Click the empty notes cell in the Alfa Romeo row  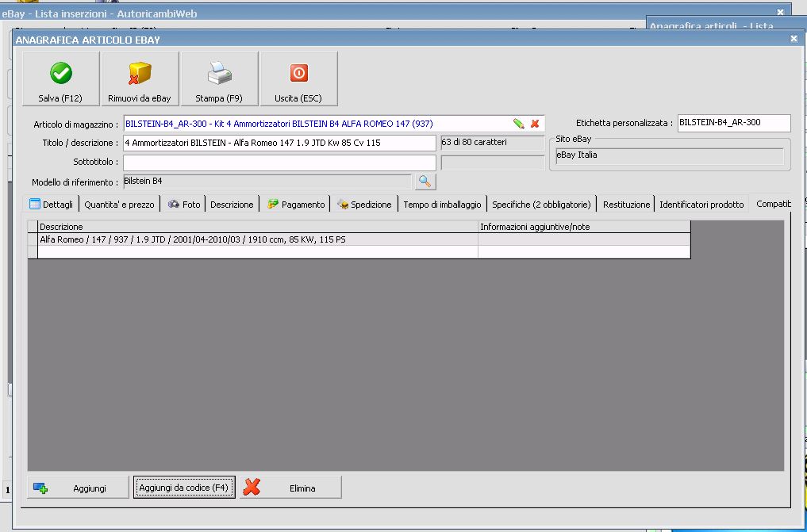(584, 239)
